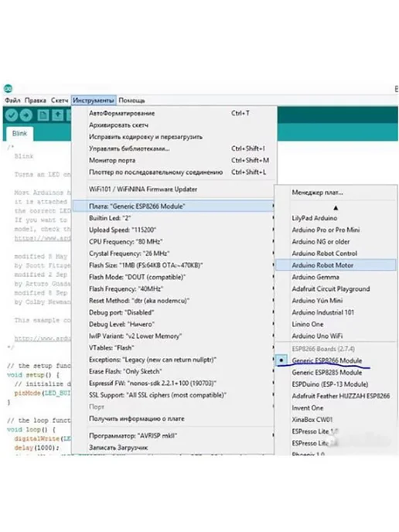Expand the Builtin Led: "2" submenu
399x532 pixels.
174,218
